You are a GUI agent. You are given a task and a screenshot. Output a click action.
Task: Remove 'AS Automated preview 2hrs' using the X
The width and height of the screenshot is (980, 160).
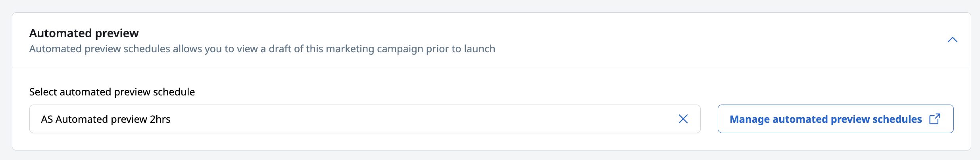(x=683, y=119)
